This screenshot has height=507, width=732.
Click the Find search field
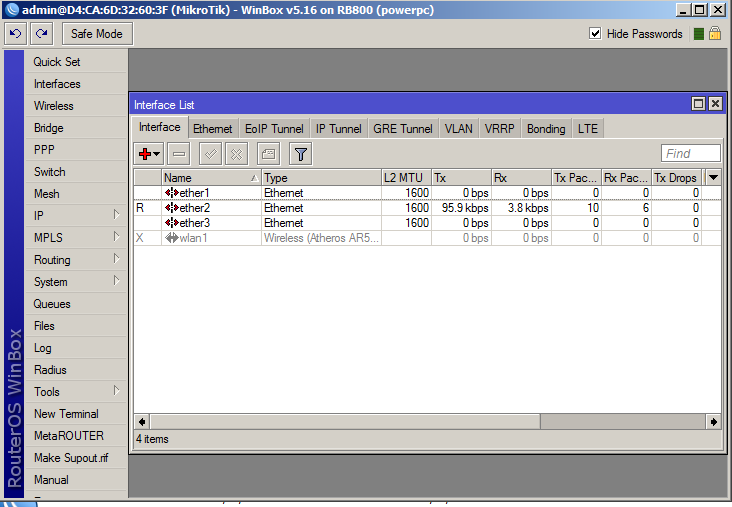coord(690,153)
